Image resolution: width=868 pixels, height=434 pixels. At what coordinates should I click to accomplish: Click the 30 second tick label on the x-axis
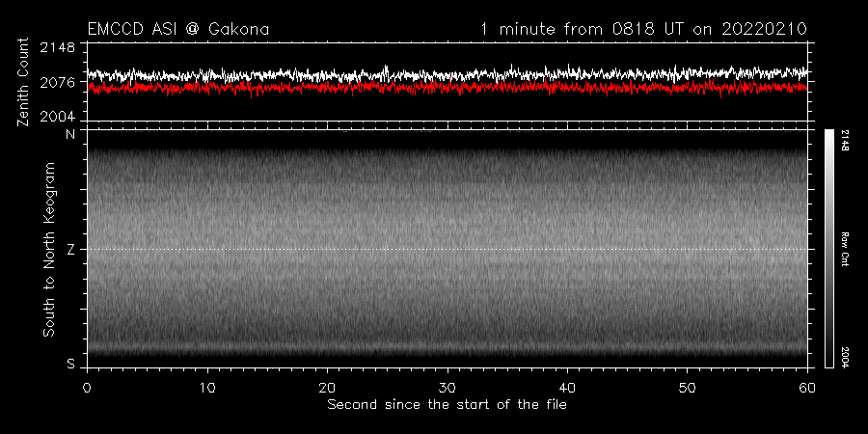(x=448, y=387)
